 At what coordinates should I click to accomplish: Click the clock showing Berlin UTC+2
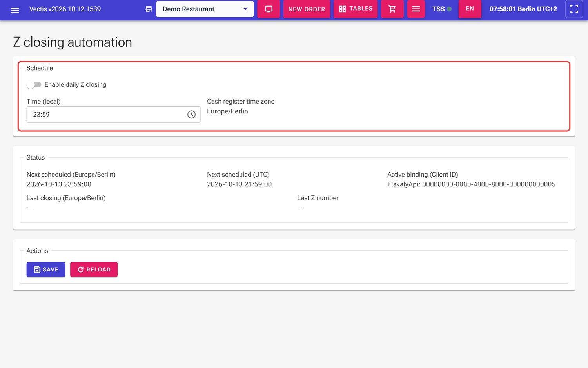523,9
